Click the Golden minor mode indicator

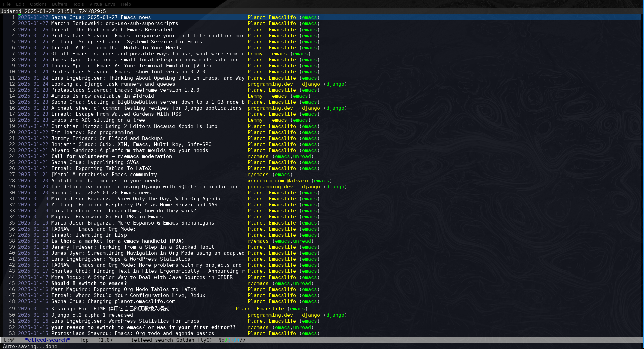coord(185,340)
